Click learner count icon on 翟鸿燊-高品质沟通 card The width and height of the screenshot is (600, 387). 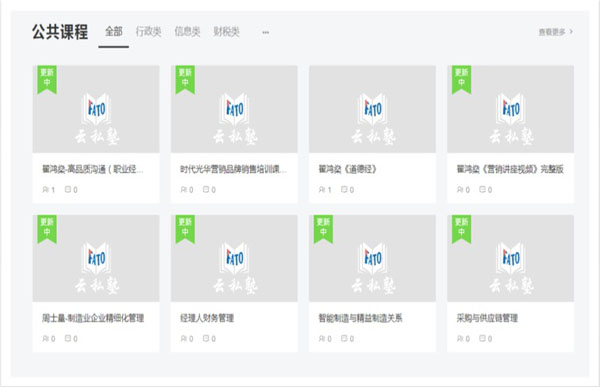coord(46,189)
